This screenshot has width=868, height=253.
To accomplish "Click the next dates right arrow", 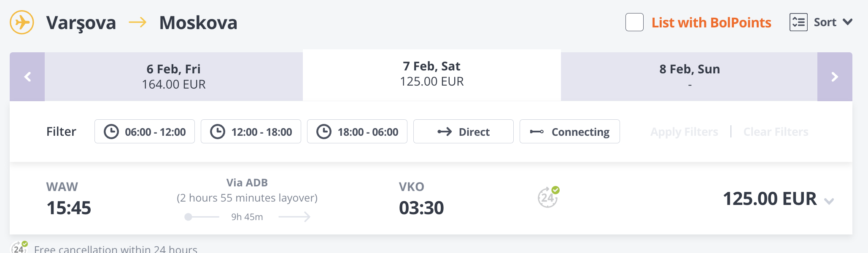I will 834,77.
